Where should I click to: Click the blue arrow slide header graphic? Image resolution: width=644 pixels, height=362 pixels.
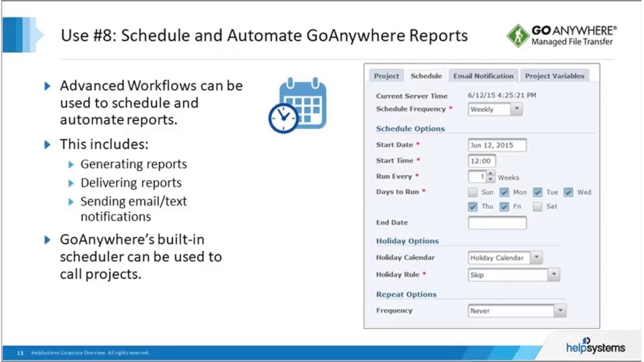[x=23, y=35]
